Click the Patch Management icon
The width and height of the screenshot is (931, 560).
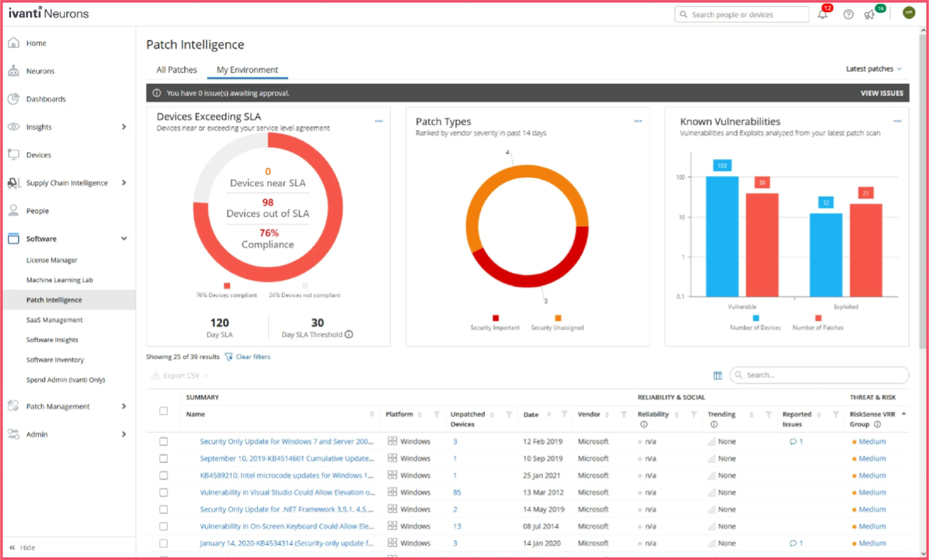click(x=14, y=406)
